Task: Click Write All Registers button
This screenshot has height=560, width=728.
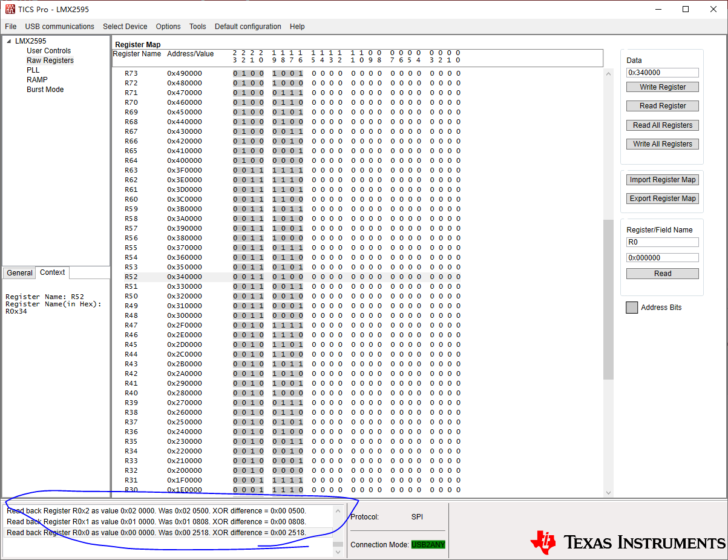Action: [x=663, y=144]
